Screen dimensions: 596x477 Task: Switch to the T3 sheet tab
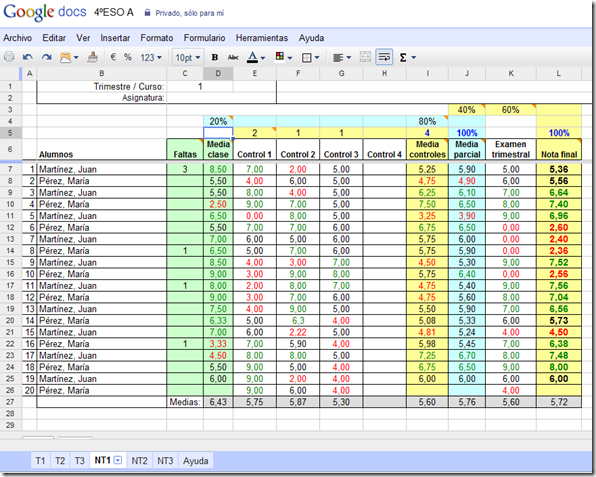79,461
